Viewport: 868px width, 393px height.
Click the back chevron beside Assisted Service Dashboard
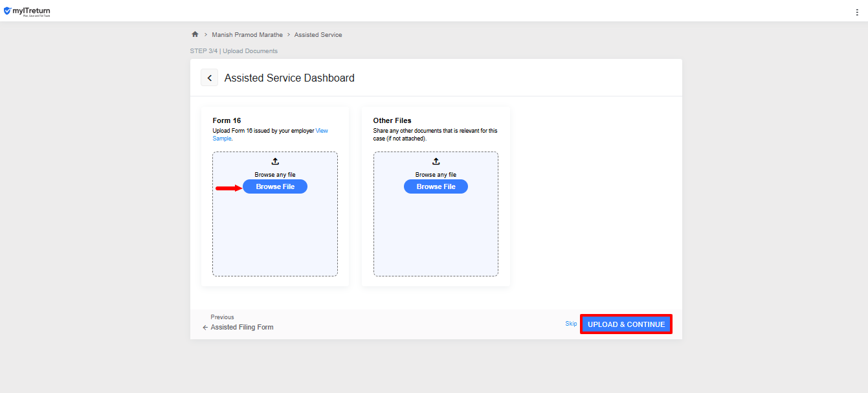(209, 78)
